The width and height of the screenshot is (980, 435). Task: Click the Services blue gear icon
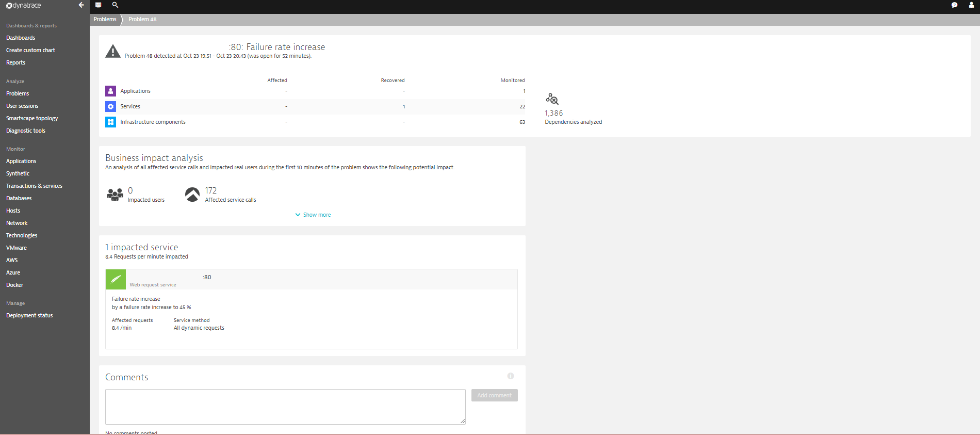(110, 107)
